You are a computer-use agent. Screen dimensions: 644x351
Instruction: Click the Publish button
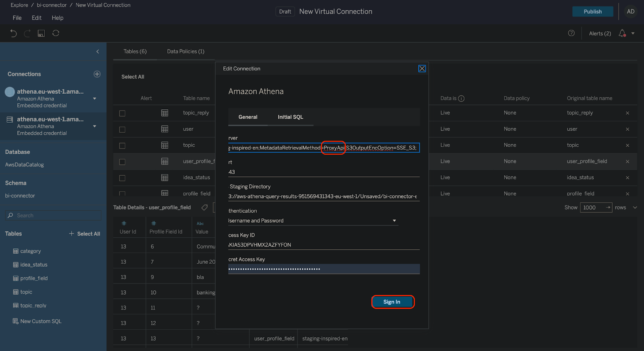click(x=592, y=12)
